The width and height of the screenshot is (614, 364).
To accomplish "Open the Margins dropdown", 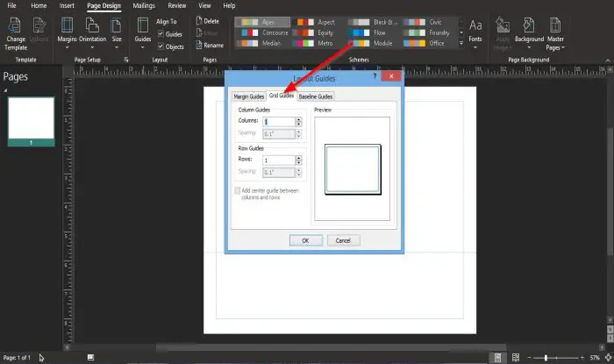I will coord(67,34).
